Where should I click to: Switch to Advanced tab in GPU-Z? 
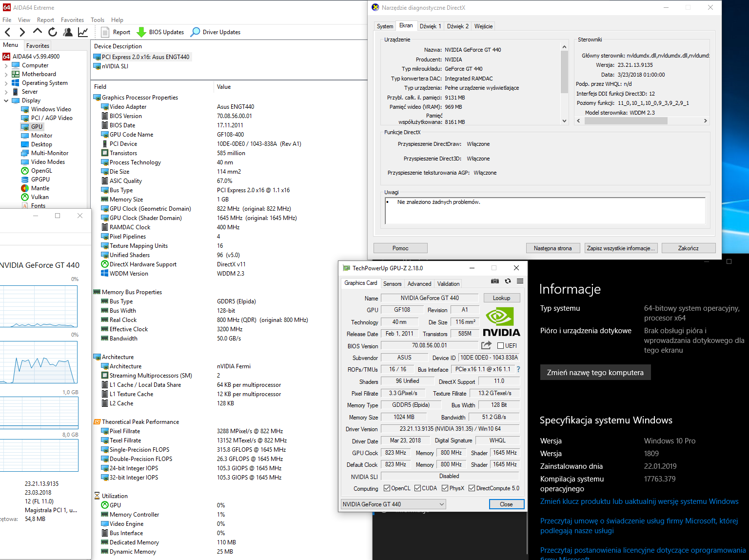coord(419,284)
